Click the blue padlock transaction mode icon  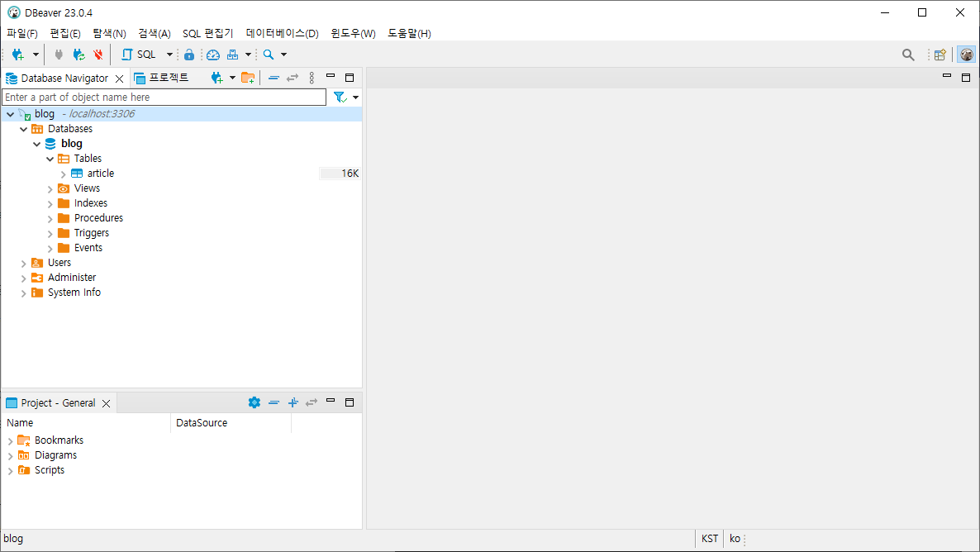(188, 55)
